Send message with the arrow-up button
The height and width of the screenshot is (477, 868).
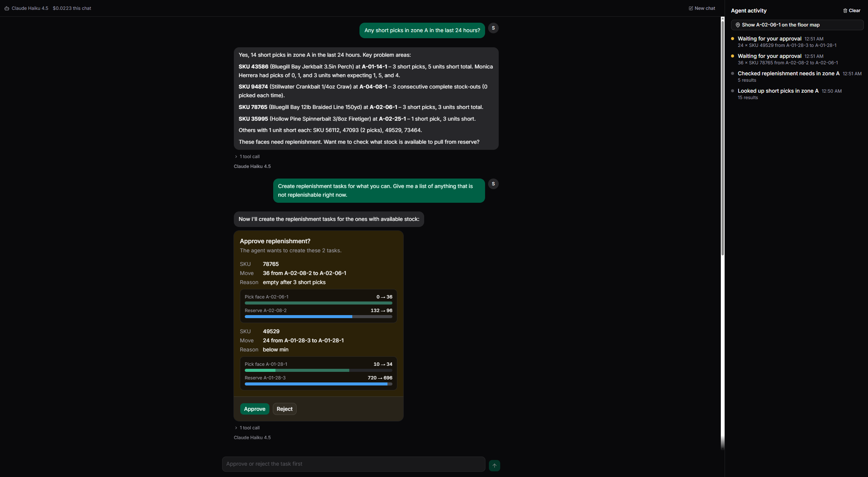pos(494,465)
